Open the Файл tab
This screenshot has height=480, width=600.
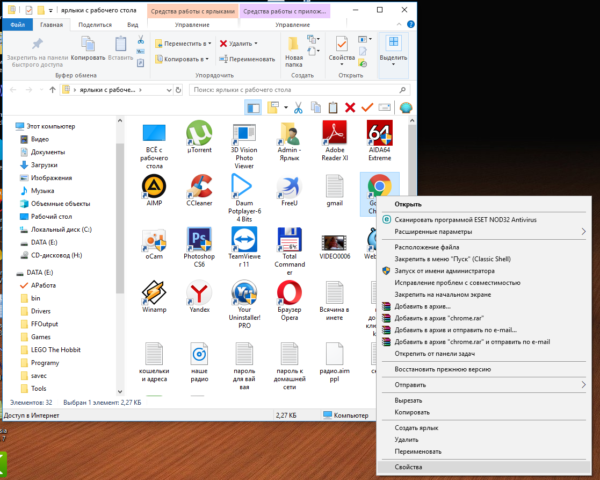(18, 24)
